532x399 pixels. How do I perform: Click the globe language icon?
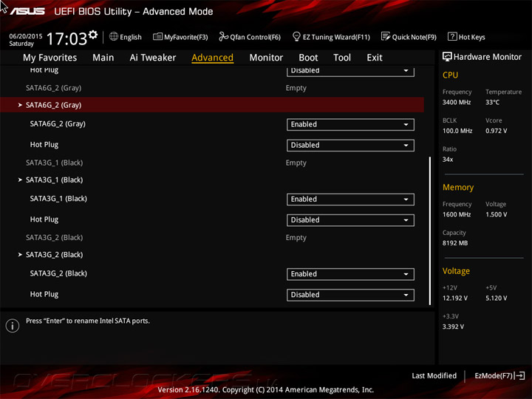click(114, 36)
